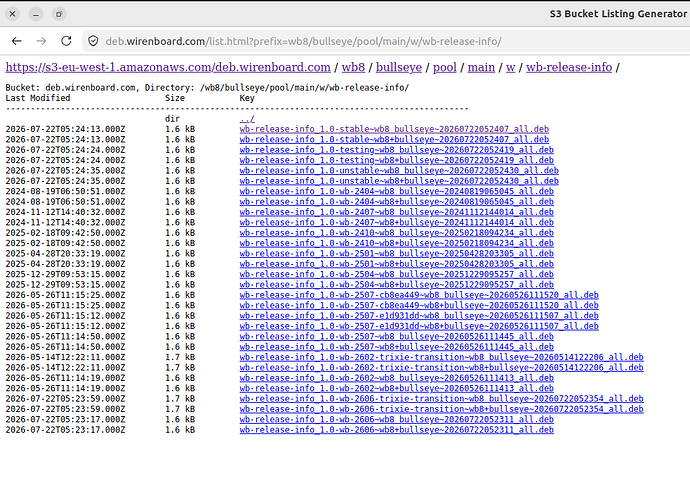Open wb-2504~wb8+bullseye~20251229095257 deb link
Screen dimensions: 690x478
(396, 285)
